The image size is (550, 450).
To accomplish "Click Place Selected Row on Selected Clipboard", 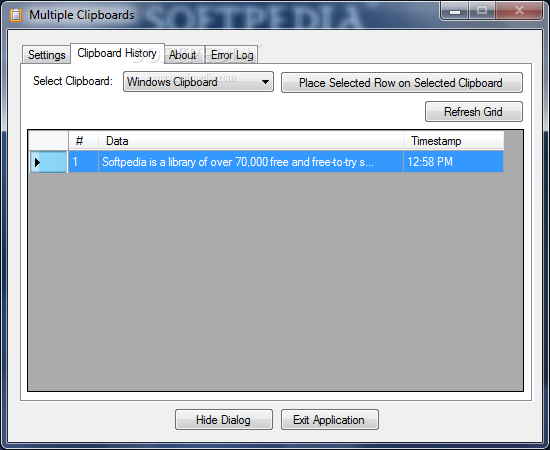I will tap(402, 83).
